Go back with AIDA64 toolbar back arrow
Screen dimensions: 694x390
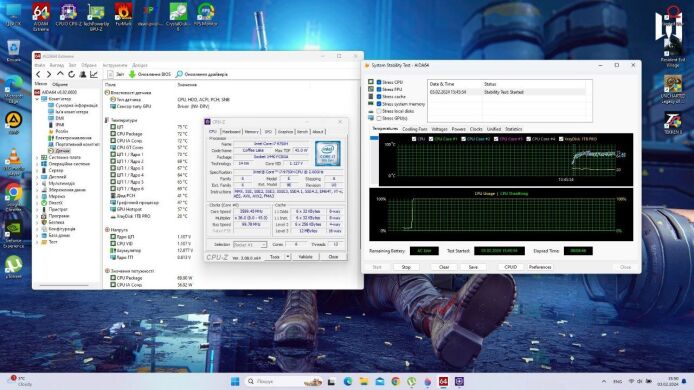[x=38, y=74]
